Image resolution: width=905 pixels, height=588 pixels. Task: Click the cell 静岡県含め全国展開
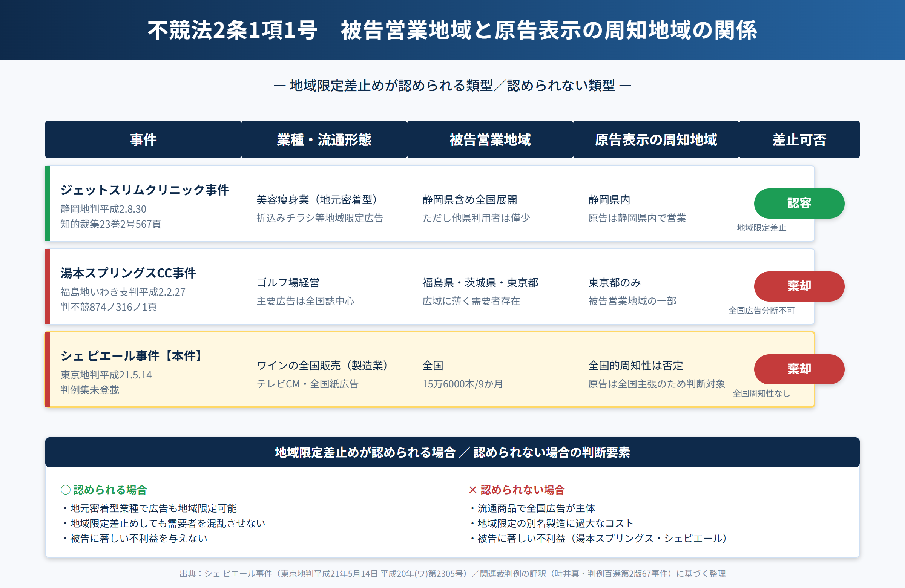(x=469, y=199)
